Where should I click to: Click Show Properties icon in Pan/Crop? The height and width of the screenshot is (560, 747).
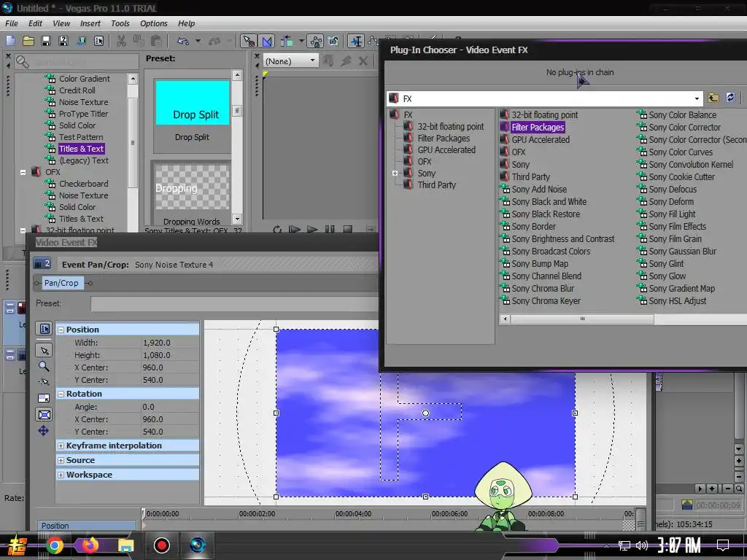(44, 329)
